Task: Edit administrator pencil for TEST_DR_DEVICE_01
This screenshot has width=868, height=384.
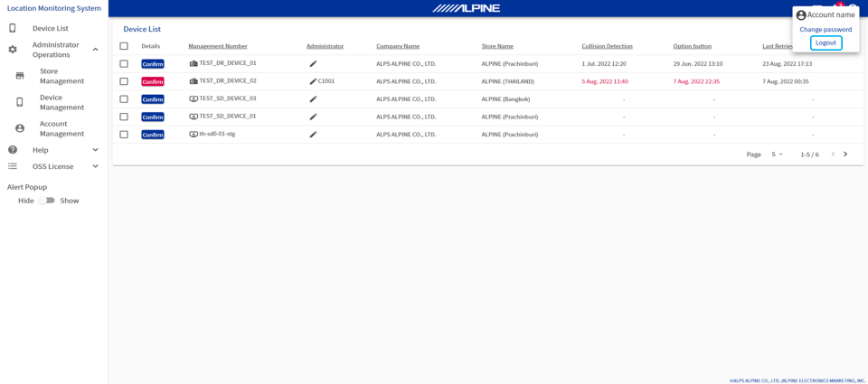Action: click(x=313, y=64)
